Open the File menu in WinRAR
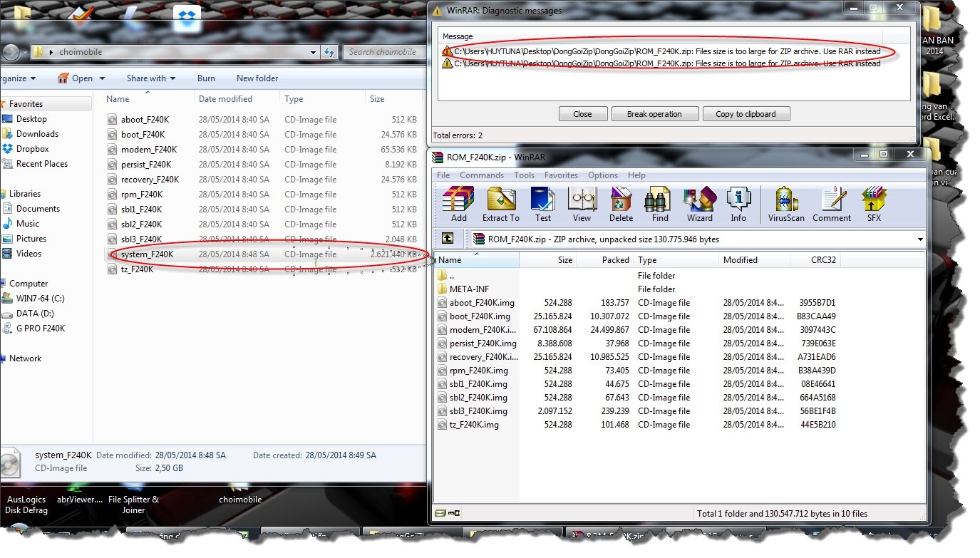980x558 pixels. coord(443,175)
